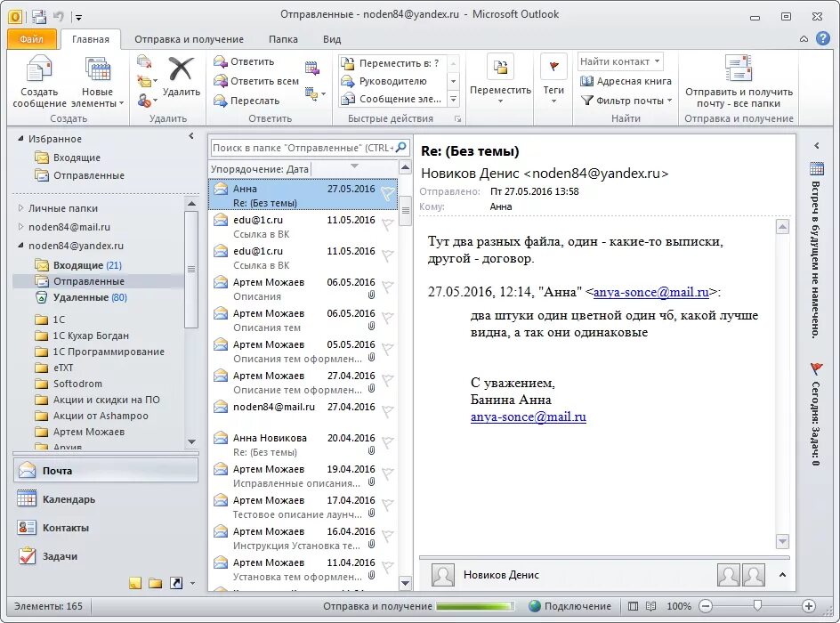Switch to Задачи module
840x623 pixels.
coord(106,556)
